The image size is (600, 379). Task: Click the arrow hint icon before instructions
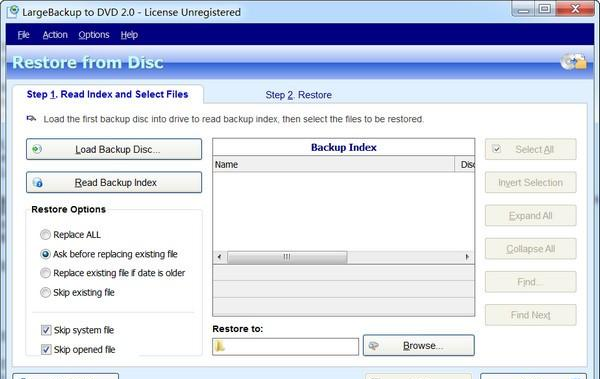tap(31, 119)
